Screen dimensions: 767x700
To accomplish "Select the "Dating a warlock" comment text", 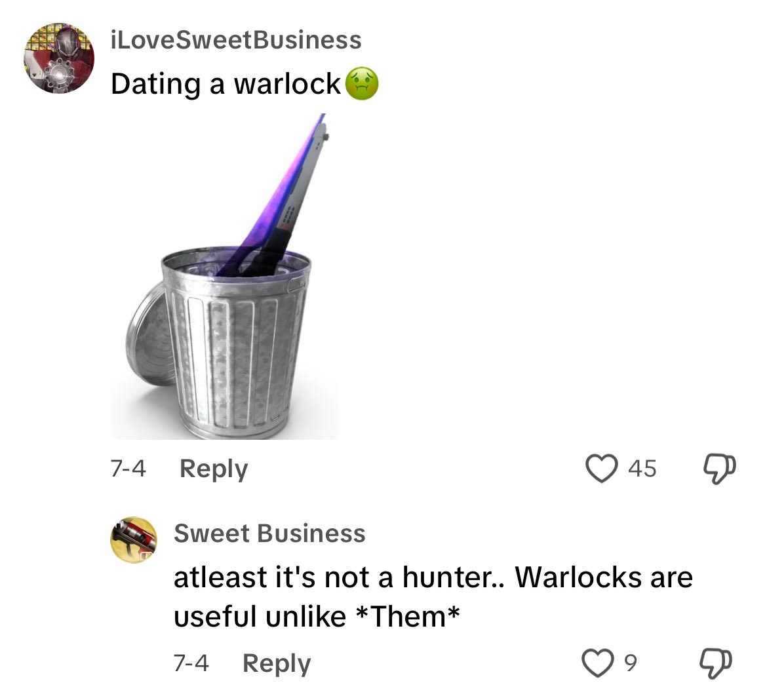I will (x=226, y=84).
